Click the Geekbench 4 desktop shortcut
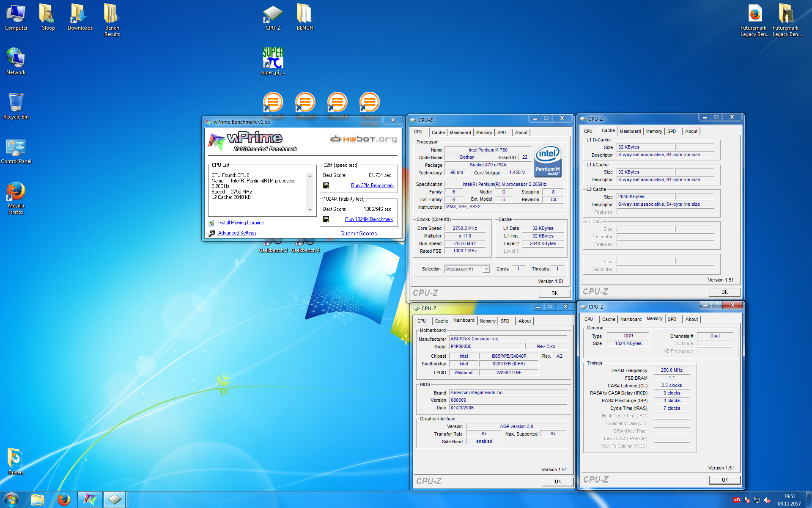Screen dimensions: 812x508 (x=305, y=247)
